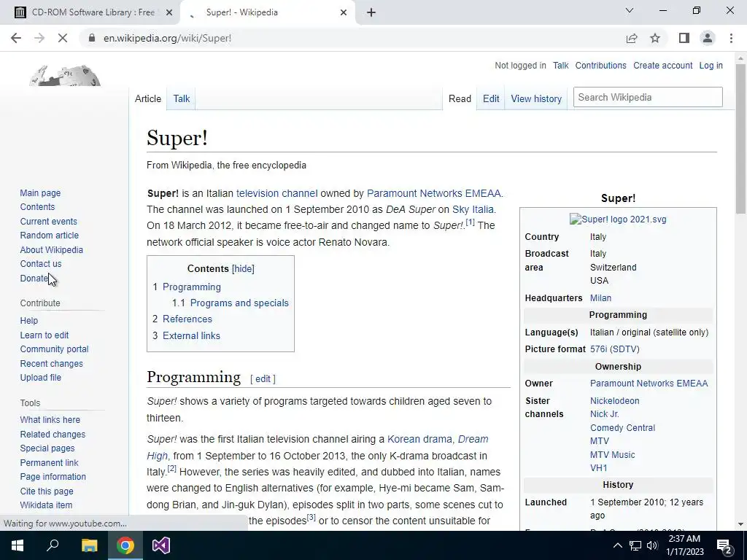
Task: Open the Milan headquarters link
Action: pos(600,298)
